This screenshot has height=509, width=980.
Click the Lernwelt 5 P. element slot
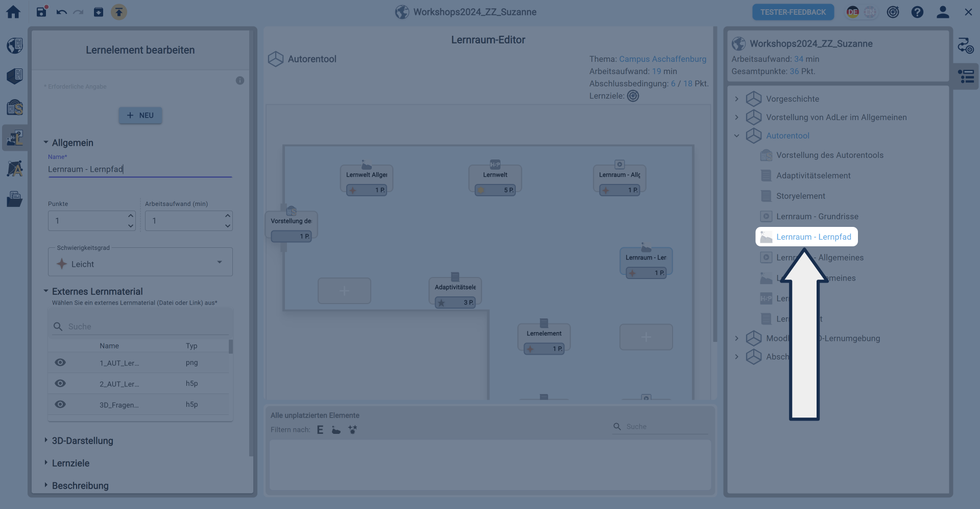pos(495,180)
